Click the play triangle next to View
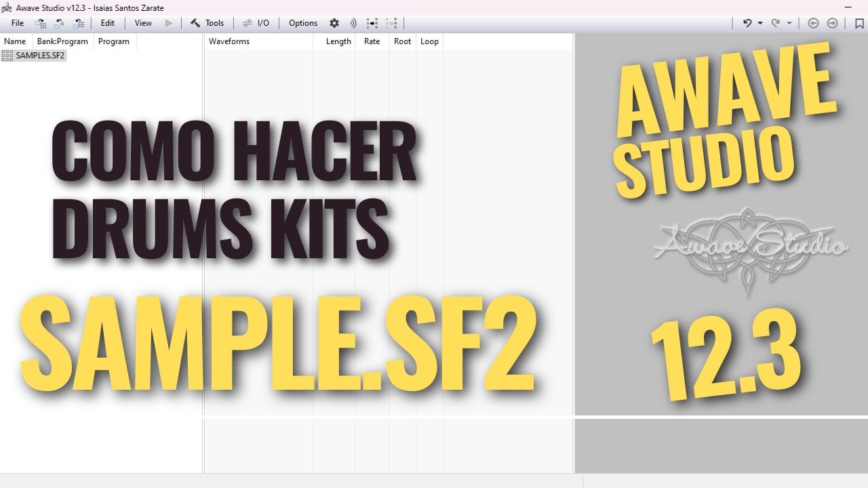The image size is (868, 488). pos(169,23)
